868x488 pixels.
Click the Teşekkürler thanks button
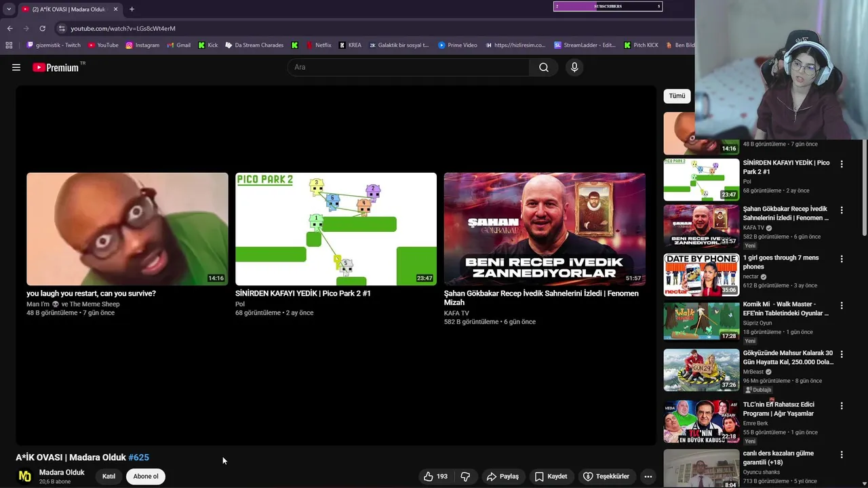[606, 476]
